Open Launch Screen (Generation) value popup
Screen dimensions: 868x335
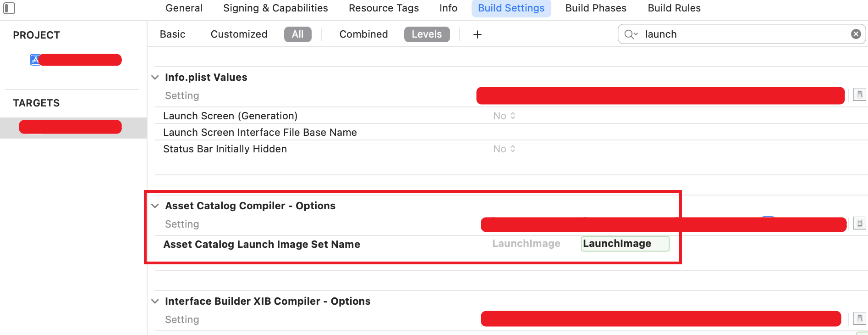pos(504,116)
